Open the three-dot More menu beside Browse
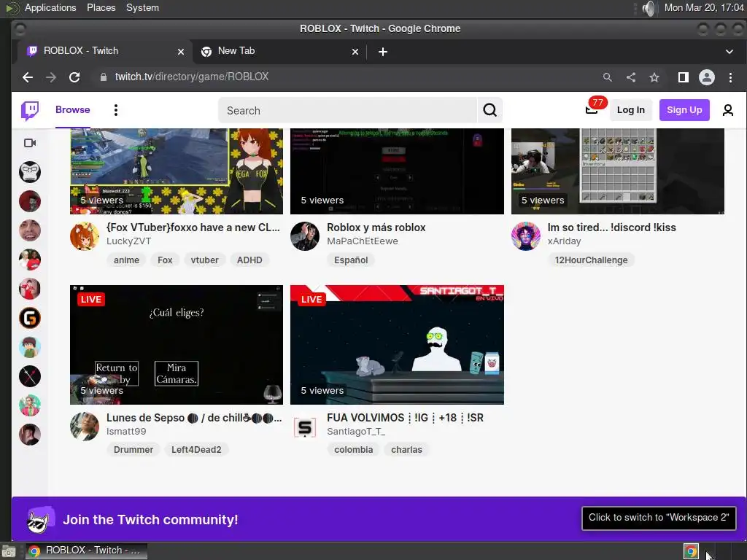The height and width of the screenshot is (560, 747). point(116,110)
